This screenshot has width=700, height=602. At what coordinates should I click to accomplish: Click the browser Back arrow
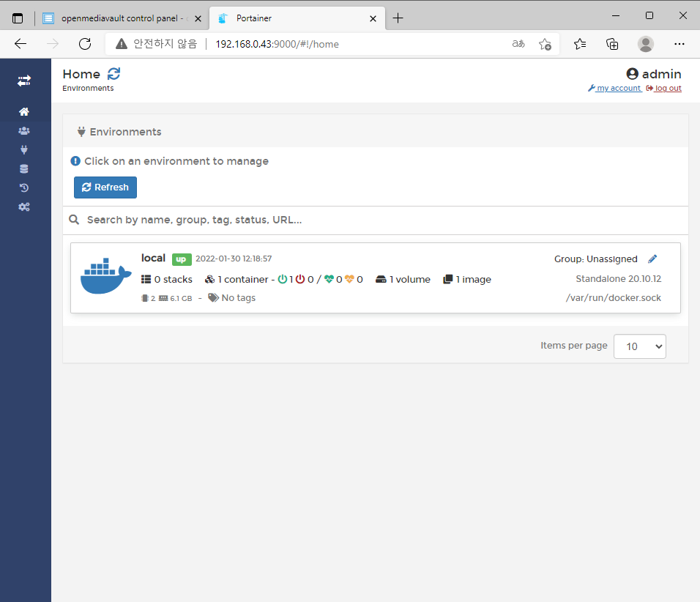(x=21, y=44)
